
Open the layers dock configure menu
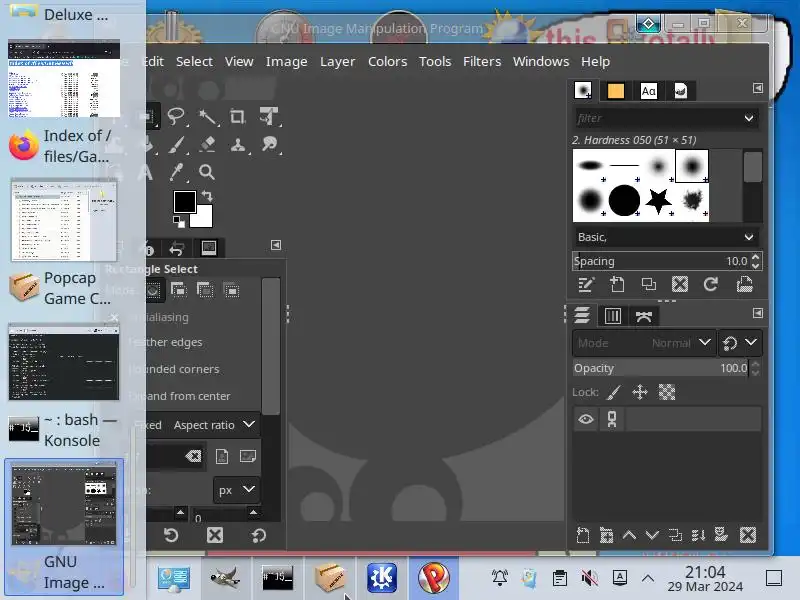click(758, 313)
